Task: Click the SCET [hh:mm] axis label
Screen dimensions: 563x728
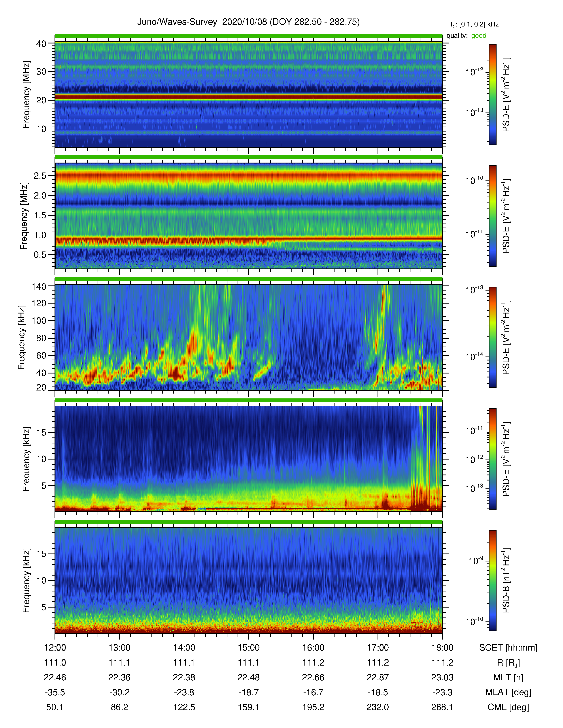Action: coord(508,648)
